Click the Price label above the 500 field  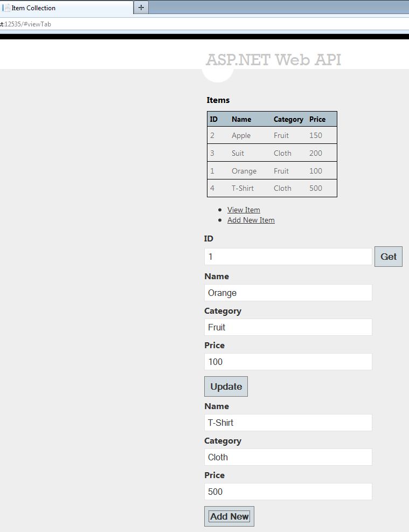pyautogui.click(x=214, y=475)
